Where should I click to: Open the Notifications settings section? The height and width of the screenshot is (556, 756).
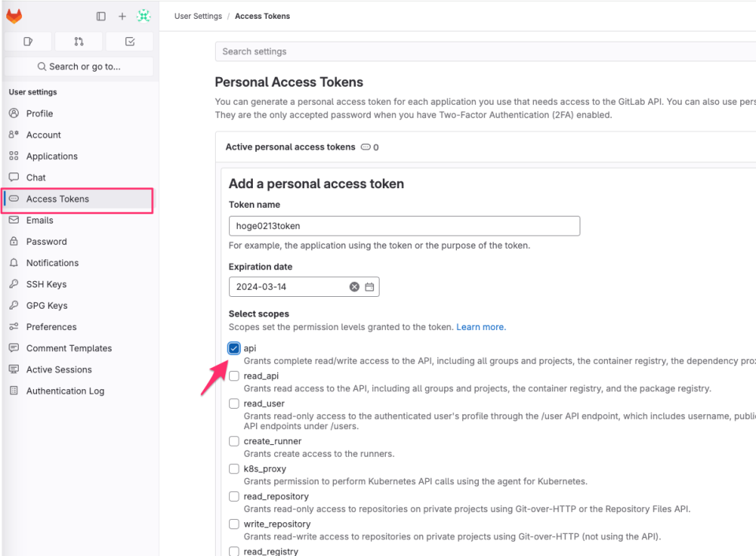click(53, 262)
